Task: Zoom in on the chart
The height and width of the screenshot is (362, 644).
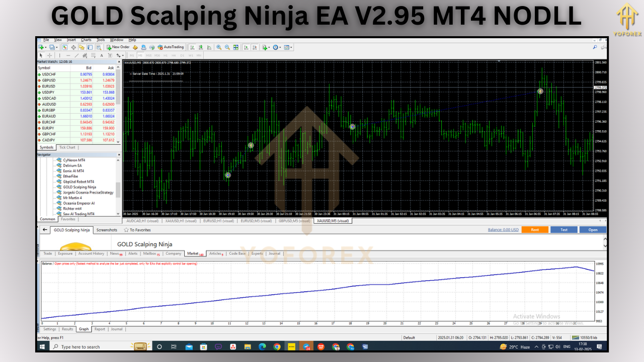Action: (x=219, y=47)
